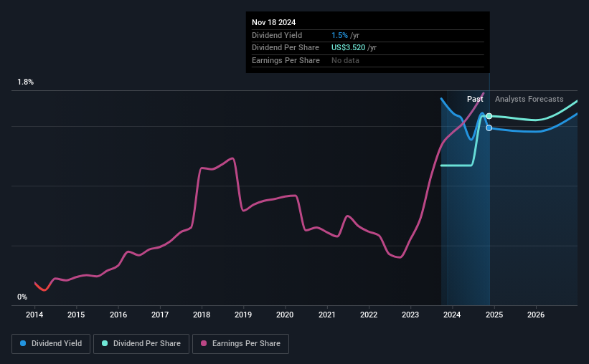589x364 pixels.
Task: Click the 2018 peak of the earnings line
Action: coord(232,158)
